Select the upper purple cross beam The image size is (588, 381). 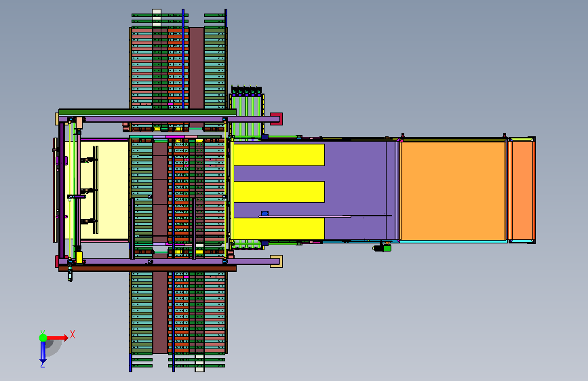pos(169,119)
